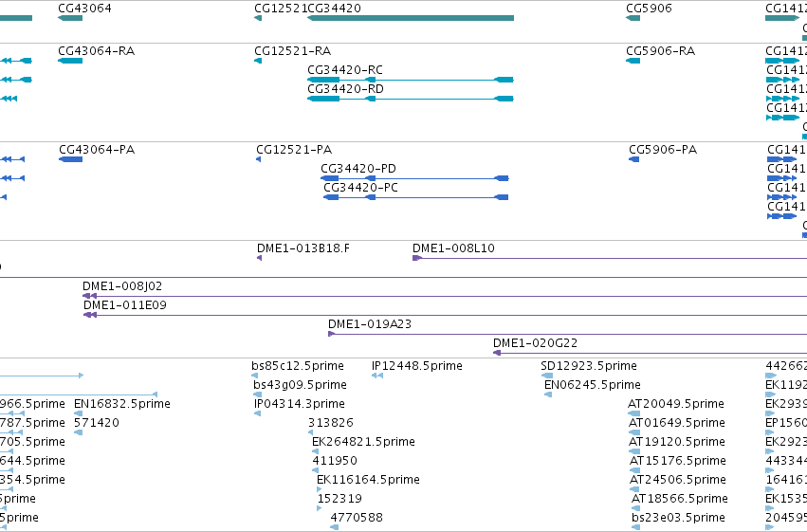Click the EK264821.5prime EST label
Screen dimensions: 807x532
(363, 442)
